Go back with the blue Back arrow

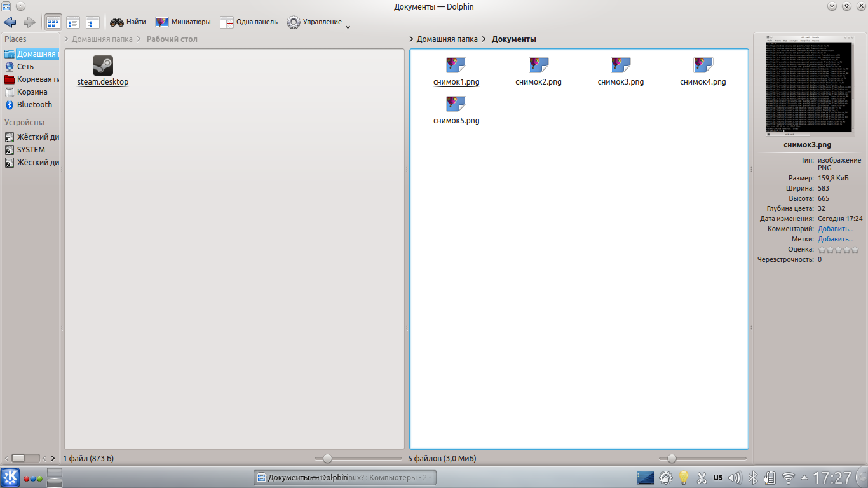tap(10, 22)
